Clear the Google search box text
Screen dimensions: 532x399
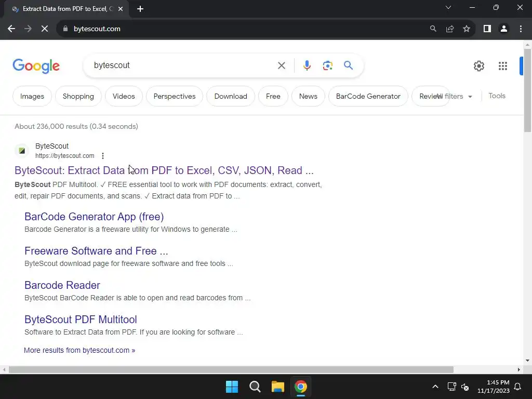pyautogui.click(x=281, y=65)
